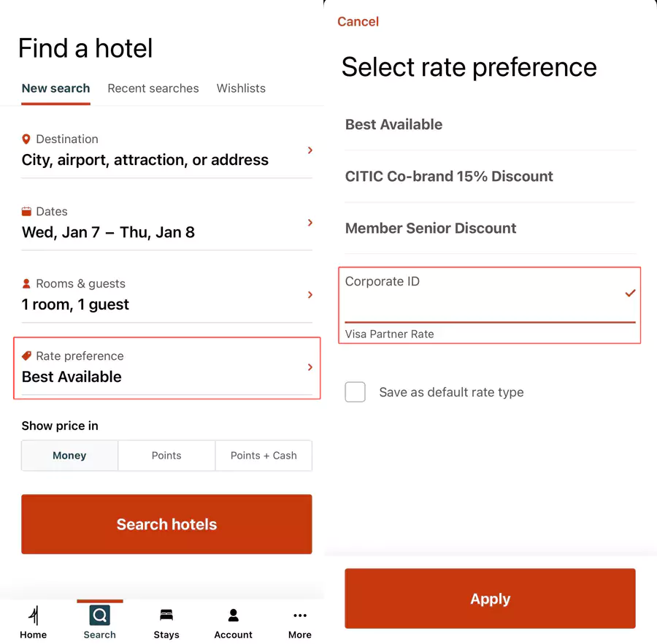Open the Search magnifier tab icon
The height and width of the screenshot is (644, 657).
(x=99, y=616)
